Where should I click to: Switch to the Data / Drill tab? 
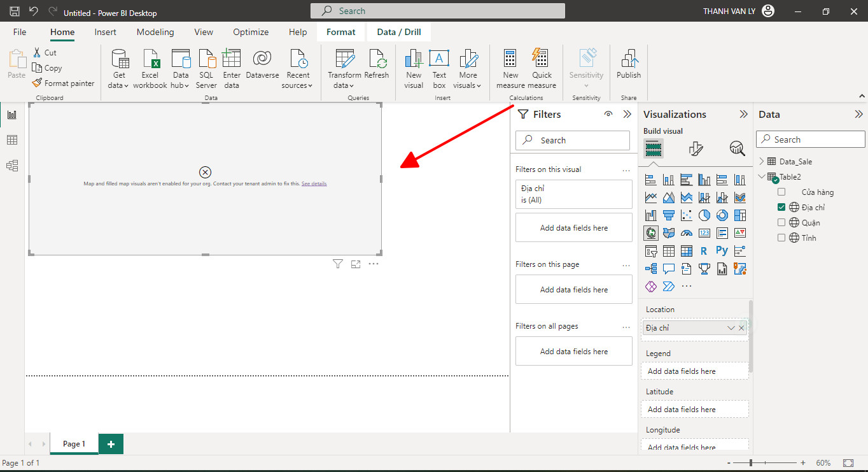[399, 32]
